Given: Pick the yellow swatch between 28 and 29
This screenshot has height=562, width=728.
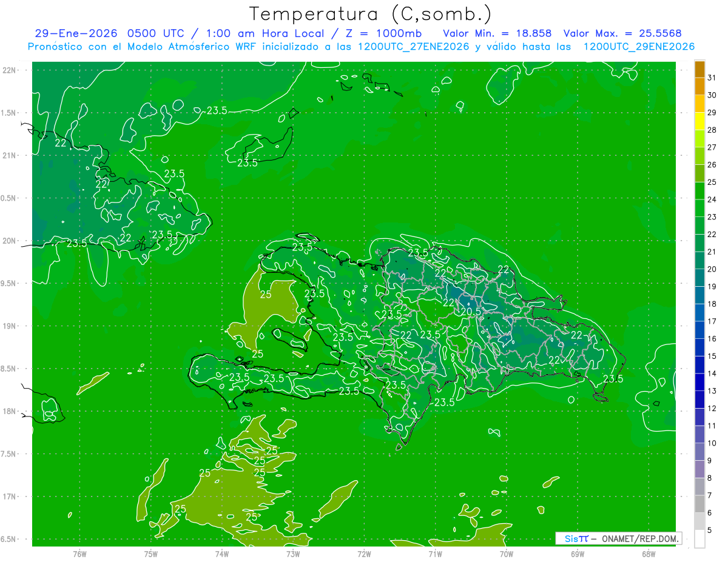Looking at the screenshot, I should (x=700, y=122).
